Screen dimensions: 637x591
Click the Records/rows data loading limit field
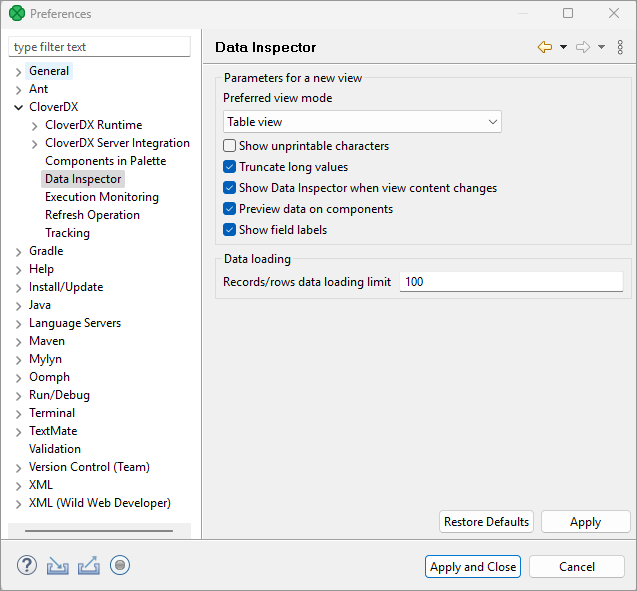tap(511, 282)
